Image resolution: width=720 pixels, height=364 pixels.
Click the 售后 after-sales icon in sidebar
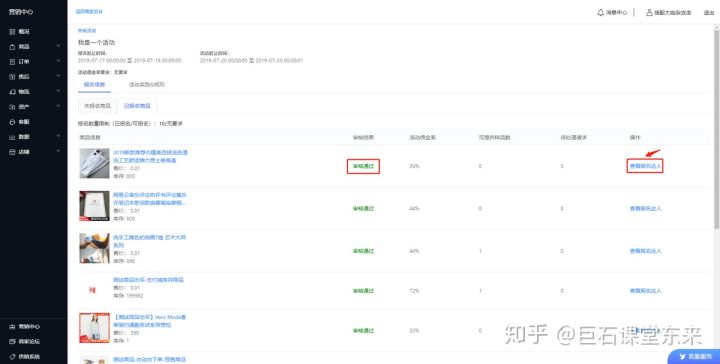12,77
